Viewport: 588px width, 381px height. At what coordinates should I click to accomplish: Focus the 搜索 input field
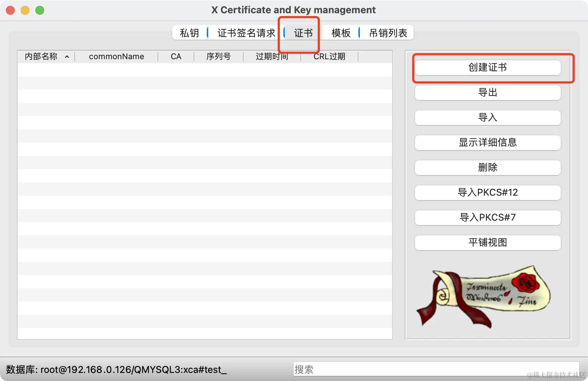[436, 369]
